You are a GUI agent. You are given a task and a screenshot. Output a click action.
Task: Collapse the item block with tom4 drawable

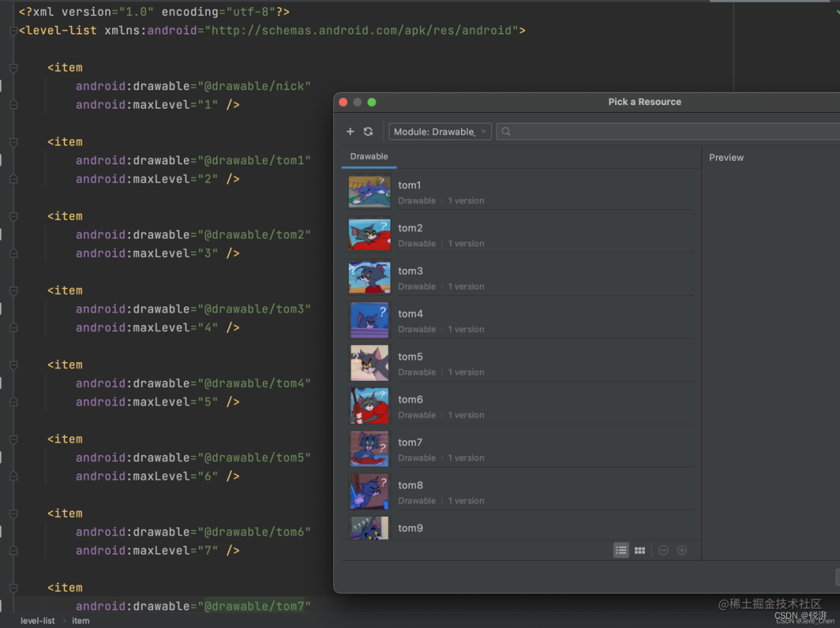click(13, 365)
